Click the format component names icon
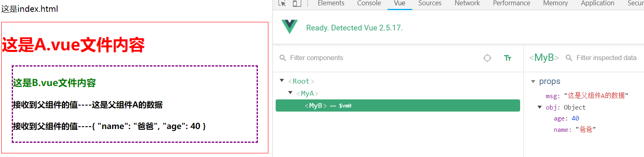 click(508, 58)
